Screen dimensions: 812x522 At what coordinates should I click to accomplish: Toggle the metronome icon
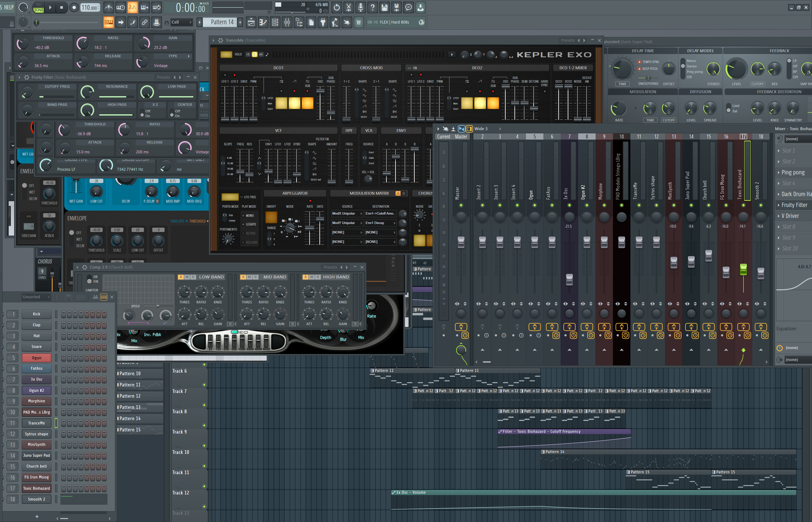pyautogui.click(x=108, y=7)
